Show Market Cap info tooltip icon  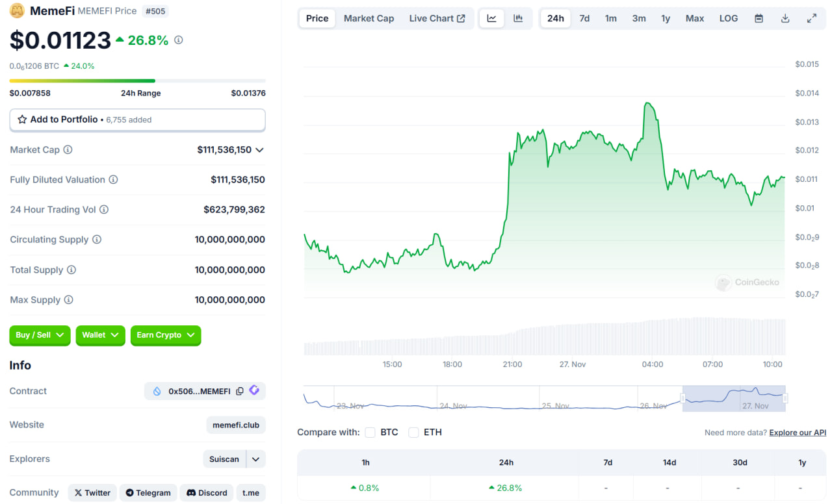point(68,149)
